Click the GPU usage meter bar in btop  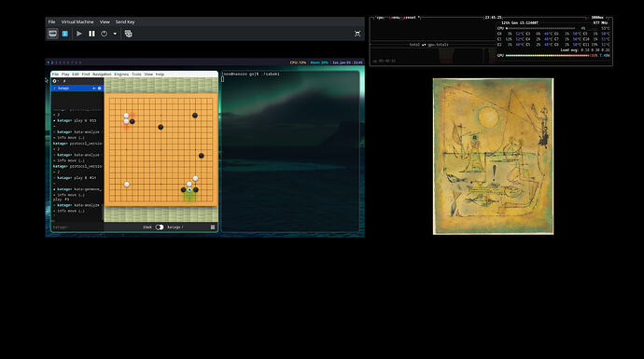tap(548, 55)
